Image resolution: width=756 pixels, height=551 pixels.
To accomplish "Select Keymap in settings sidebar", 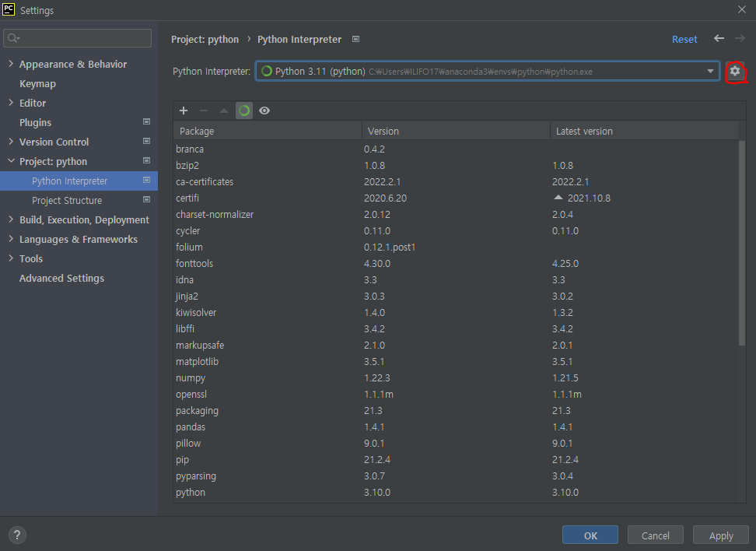I will (x=37, y=84).
